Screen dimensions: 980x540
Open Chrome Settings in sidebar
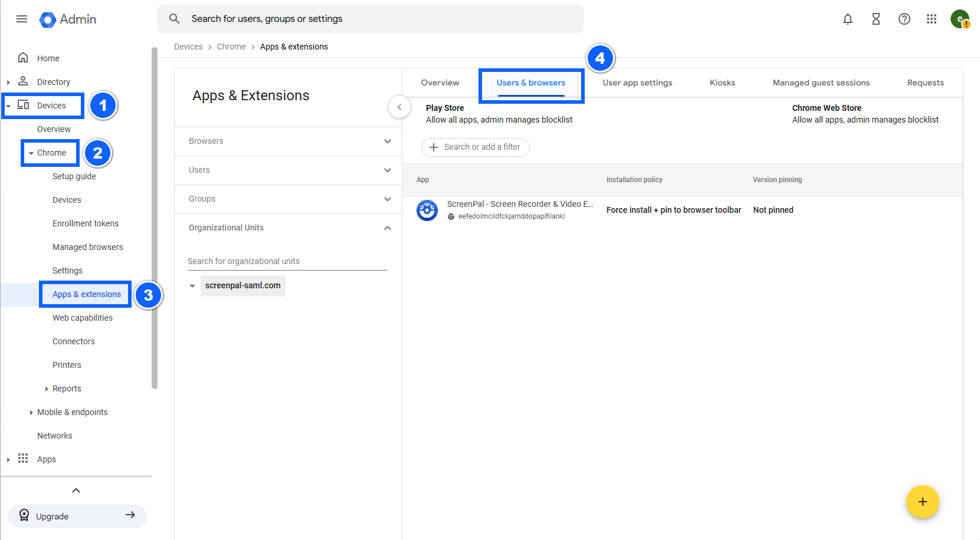point(67,271)
